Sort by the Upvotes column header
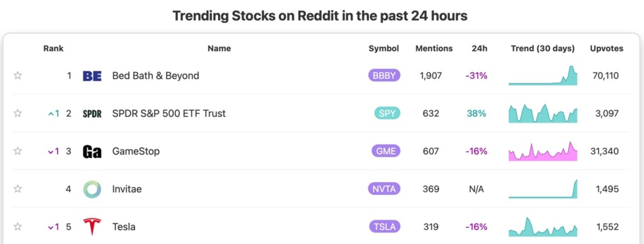 pos(607,48)
